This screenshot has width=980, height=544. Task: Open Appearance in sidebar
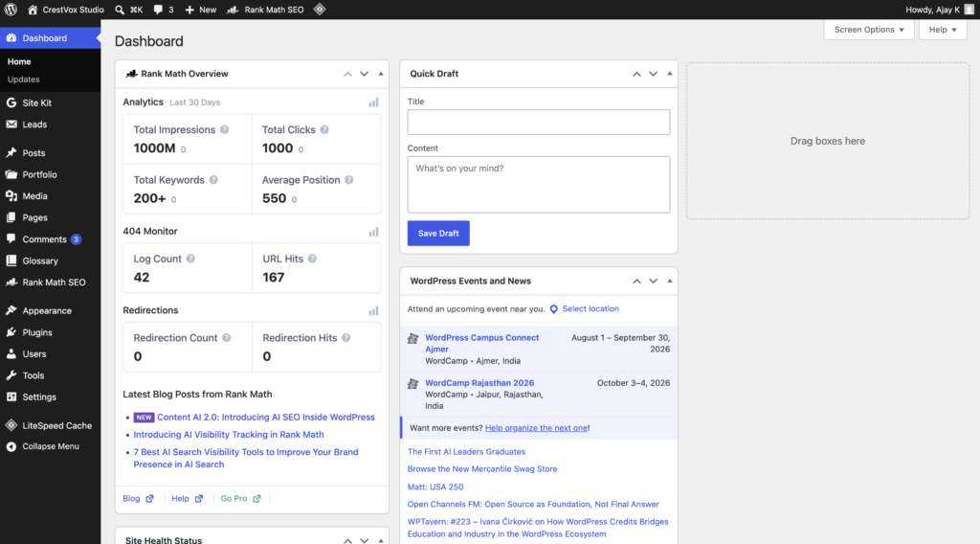pyautogui.click(x=50, y=310)
